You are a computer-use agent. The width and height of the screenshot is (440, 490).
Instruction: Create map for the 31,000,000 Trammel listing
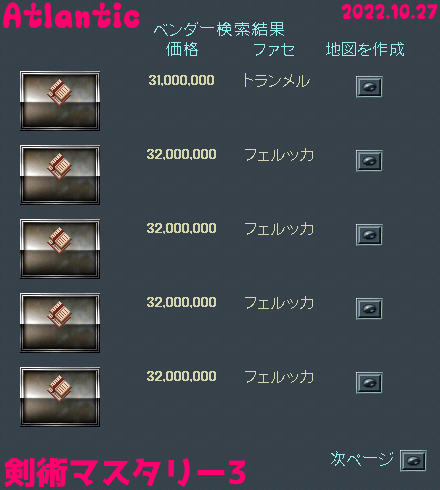pos(369,87)
